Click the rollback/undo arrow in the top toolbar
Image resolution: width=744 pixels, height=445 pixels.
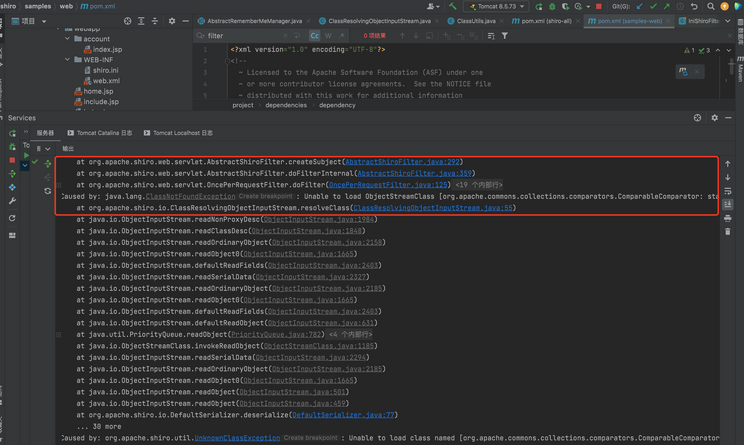[694, 6]
